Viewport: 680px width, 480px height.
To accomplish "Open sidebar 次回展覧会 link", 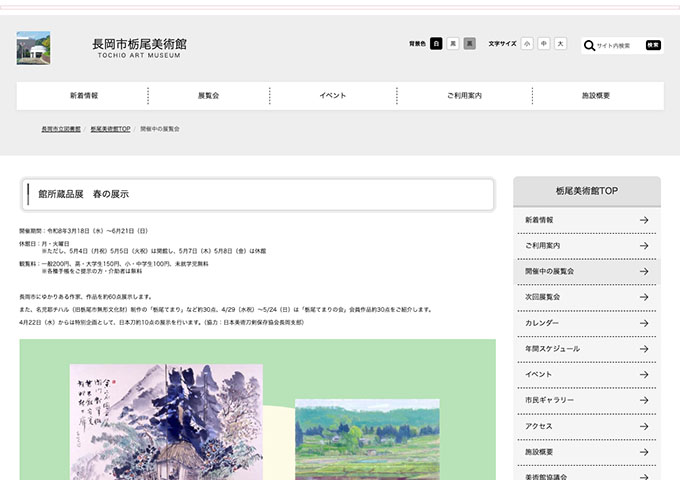I will 587,297.
